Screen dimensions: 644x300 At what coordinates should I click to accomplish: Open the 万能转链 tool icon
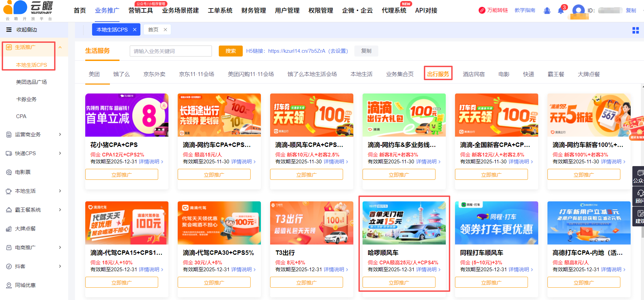coord(482,10)
